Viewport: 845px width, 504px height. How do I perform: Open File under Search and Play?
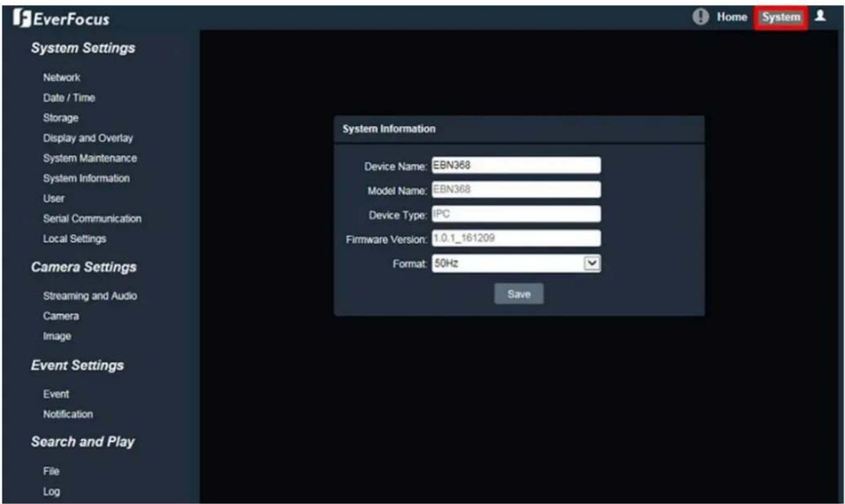[51, 471]
